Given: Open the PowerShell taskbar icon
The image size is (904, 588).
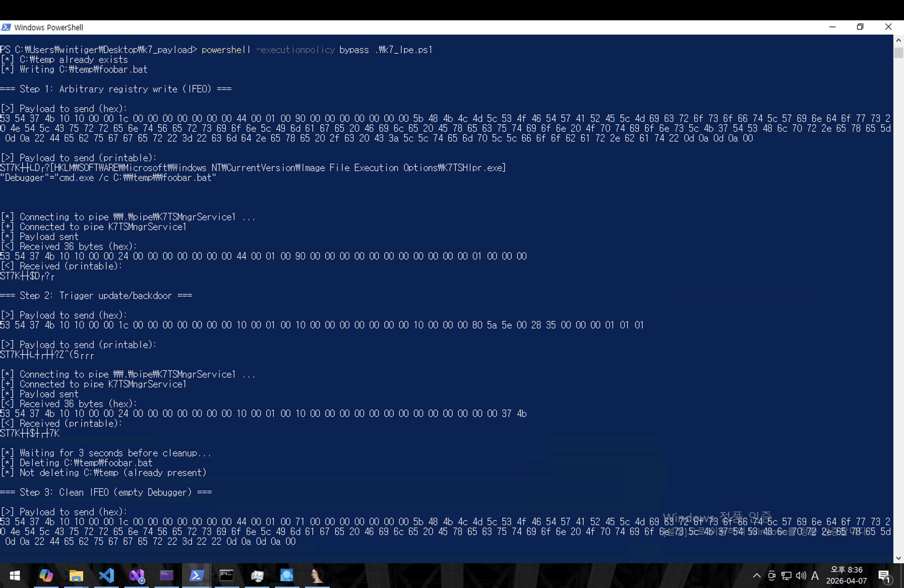Looking at the screenshot, I should (196, 576).
